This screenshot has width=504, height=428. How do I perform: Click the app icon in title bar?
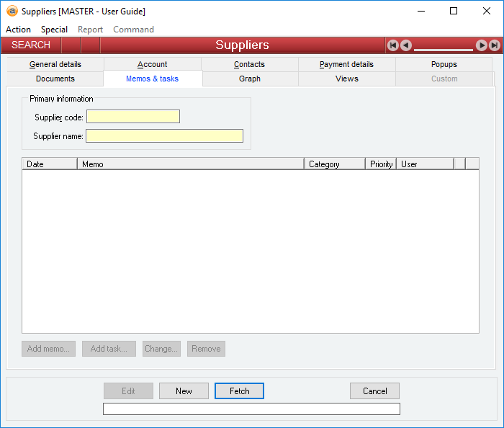pyautogui.click(x=12, y=12)
